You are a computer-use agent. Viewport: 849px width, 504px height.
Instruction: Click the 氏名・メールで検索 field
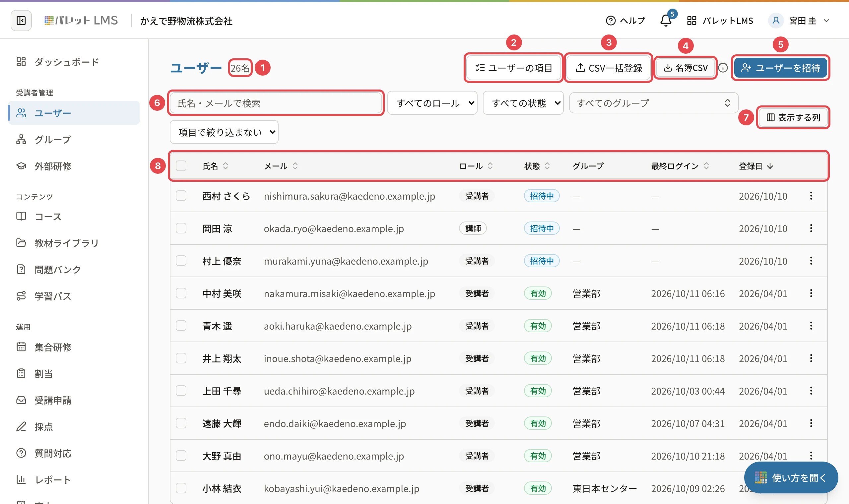(276, 103)
